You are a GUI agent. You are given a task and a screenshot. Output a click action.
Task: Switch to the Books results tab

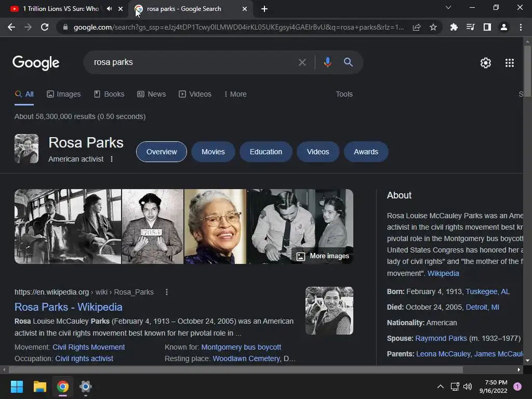coord(109,95)
